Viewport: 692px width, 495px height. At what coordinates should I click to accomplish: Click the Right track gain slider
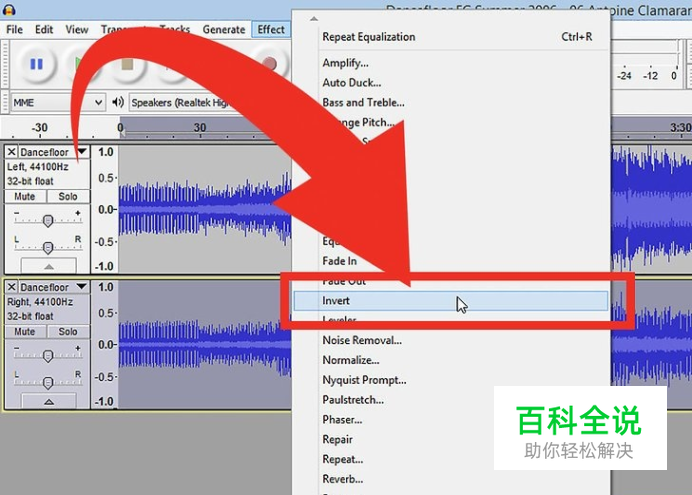(x=48, y=354)
